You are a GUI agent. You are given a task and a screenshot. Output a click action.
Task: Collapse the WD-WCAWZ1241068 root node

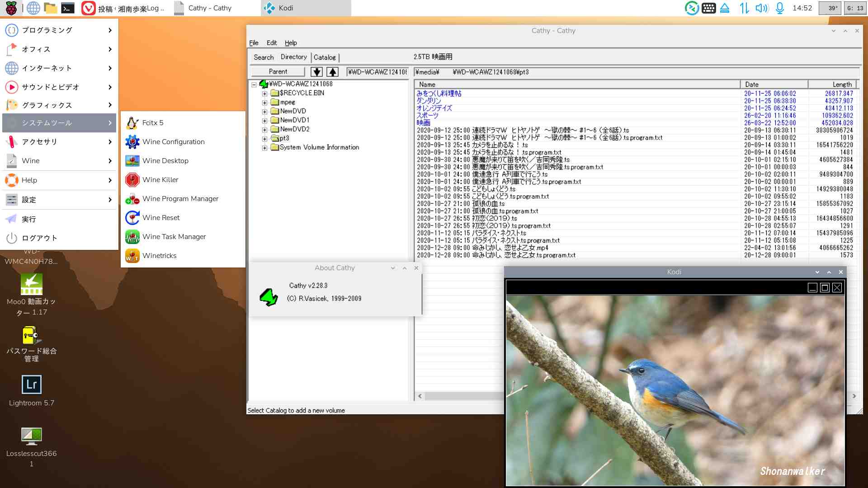point(254,84)
